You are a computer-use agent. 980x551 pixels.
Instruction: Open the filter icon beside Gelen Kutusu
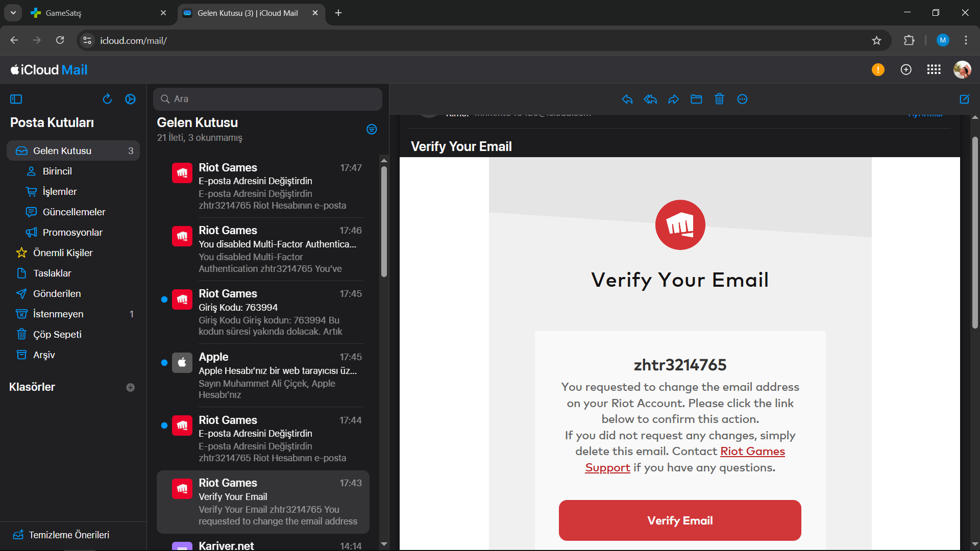pos(372,129)
